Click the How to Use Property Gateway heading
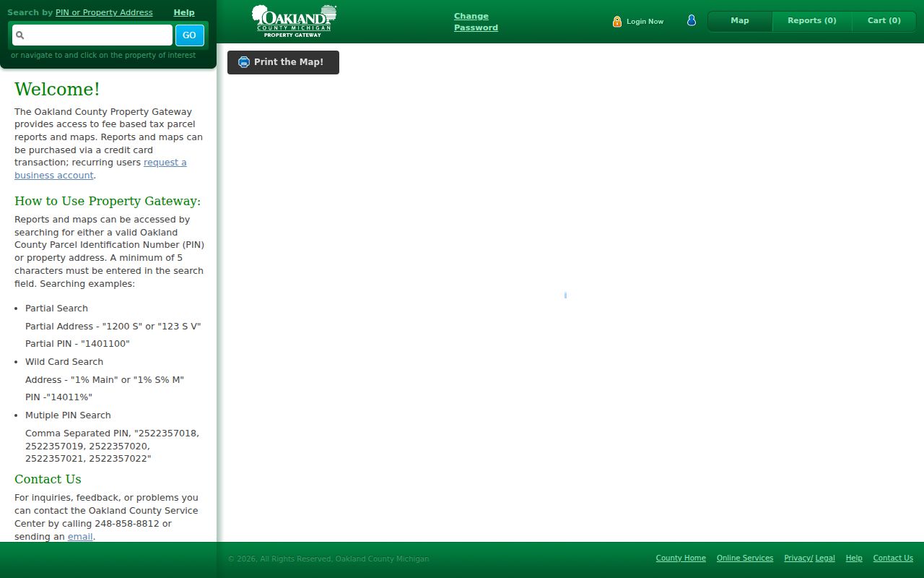The image size is (924, 578). click(x=108, y=201)
